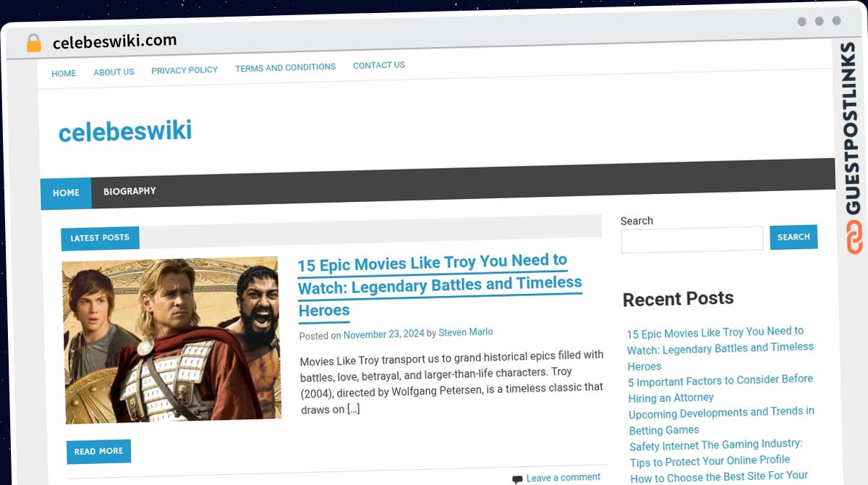Open recent post Safety Internet The Gaming Industry
The width and height of the screenshot is (868, 485).
click(715, 452)
